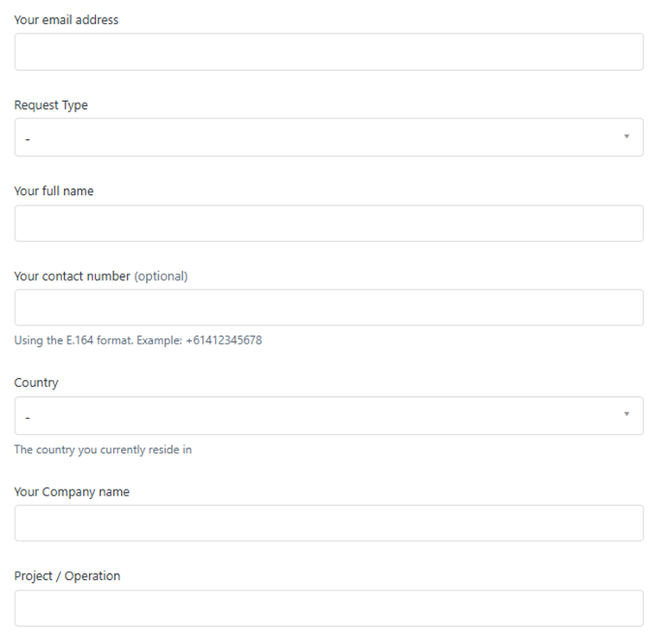Click the "(optional)" text beside contact number
671x644 pixels.
161,276
